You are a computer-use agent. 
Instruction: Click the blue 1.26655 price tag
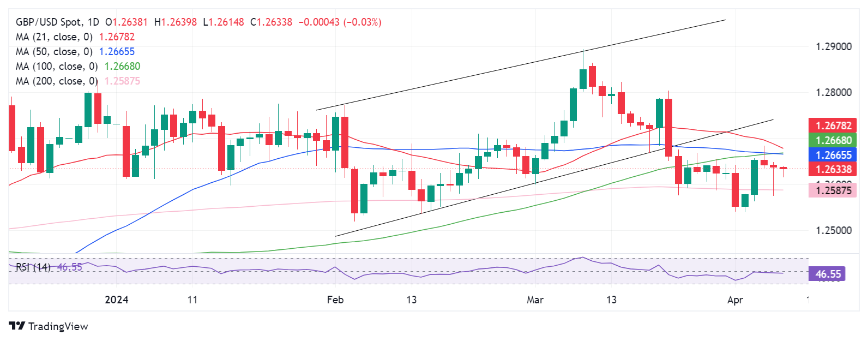(x=833, y=155)
